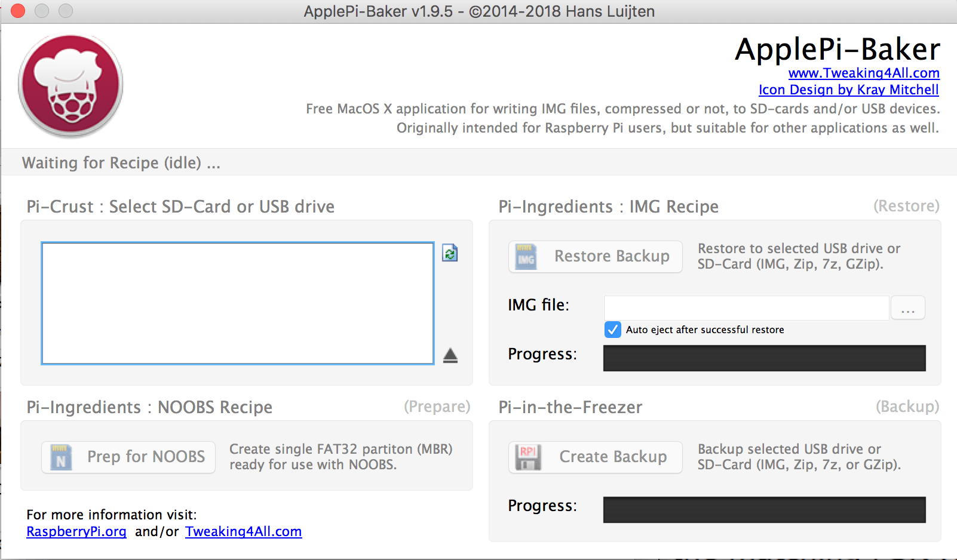Visit the RaspberryPi.org link

(x=76, y=532)
